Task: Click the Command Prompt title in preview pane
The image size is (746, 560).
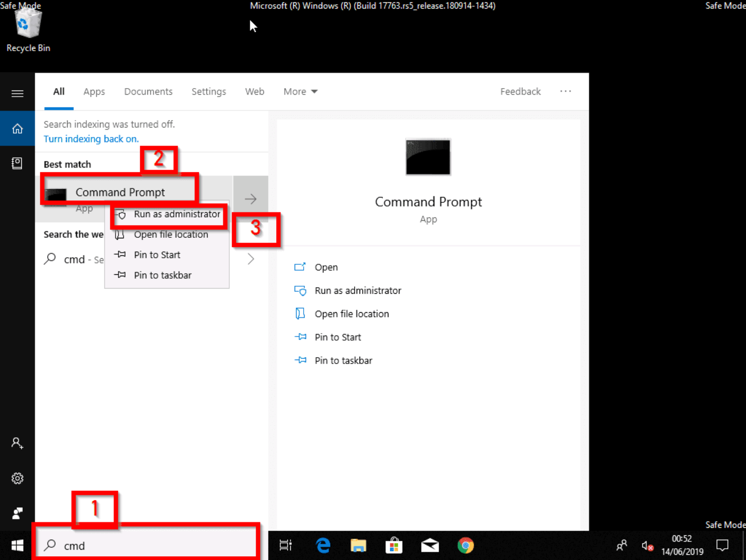Action: (x=428, y=202)
